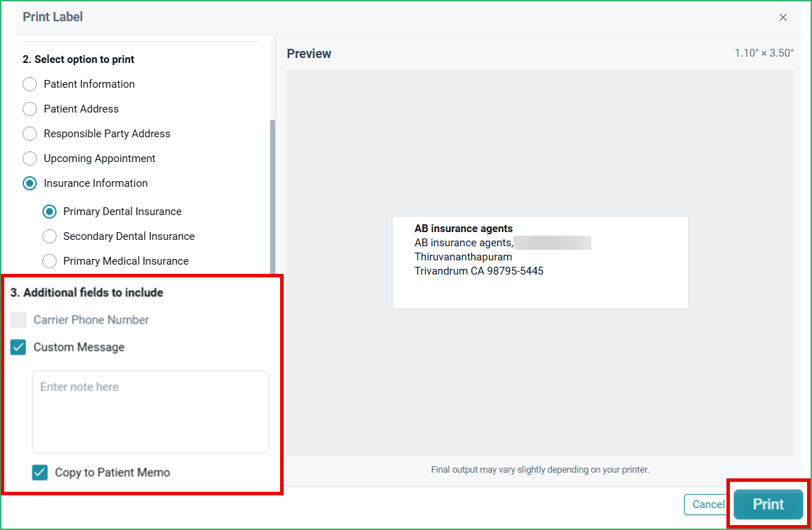Click '2. Select option to print' heading
This screenshot has width=812, height=530.
click(x=79, y=59)
